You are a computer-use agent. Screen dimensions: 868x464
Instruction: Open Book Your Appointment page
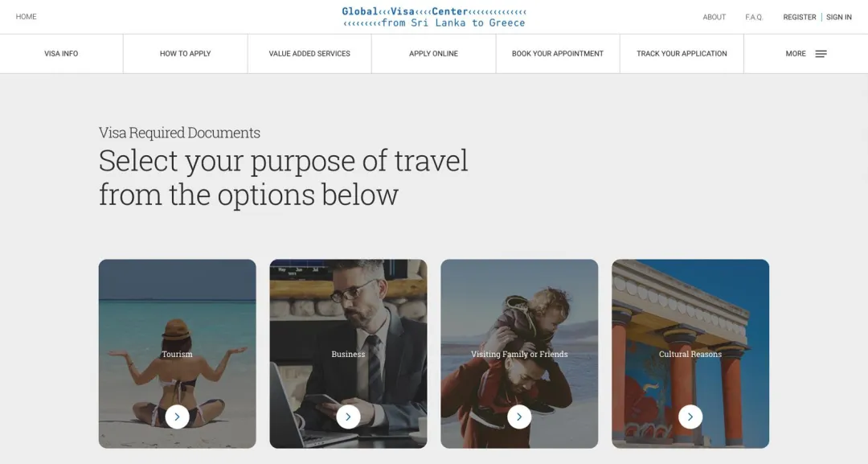pyautogui.click(x=558, y=54)
